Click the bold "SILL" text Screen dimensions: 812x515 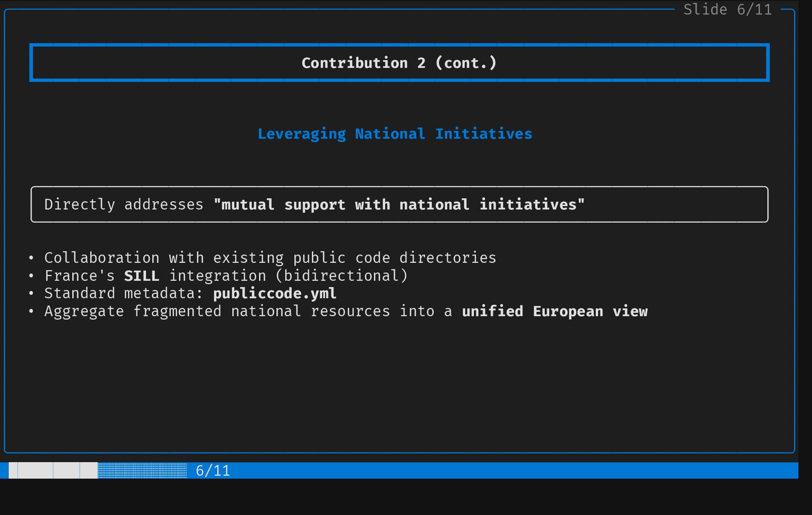pyautogui.click(x=142, y=276)
